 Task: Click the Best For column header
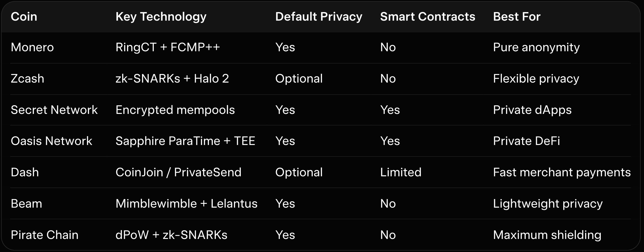[516, 17]
